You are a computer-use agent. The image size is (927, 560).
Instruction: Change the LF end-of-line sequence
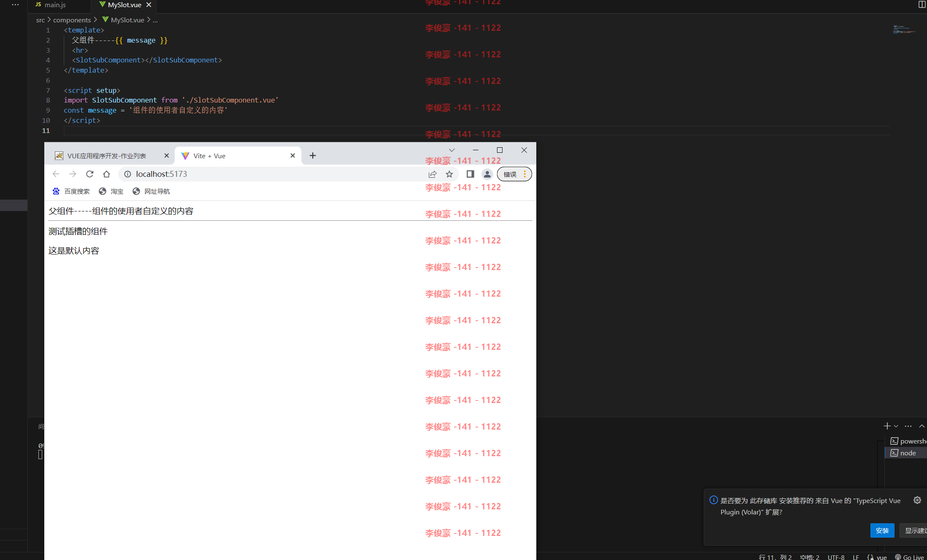click(856, 557)
